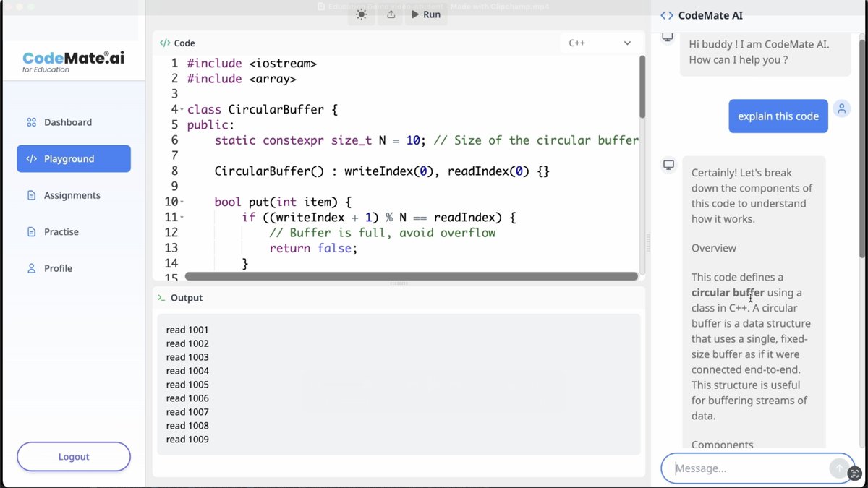Click the 'Code' panel title
This screenshot has height=488, width=868.
[184, 43]
